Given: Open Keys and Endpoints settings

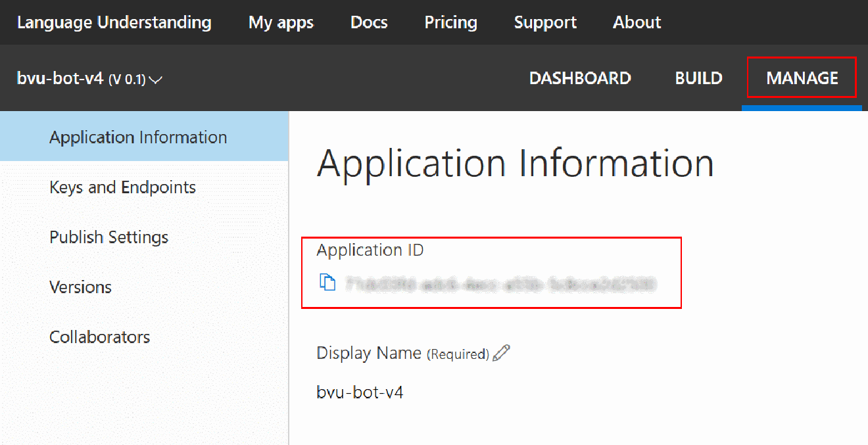Looking at the screenshot, I should point(122,187).
